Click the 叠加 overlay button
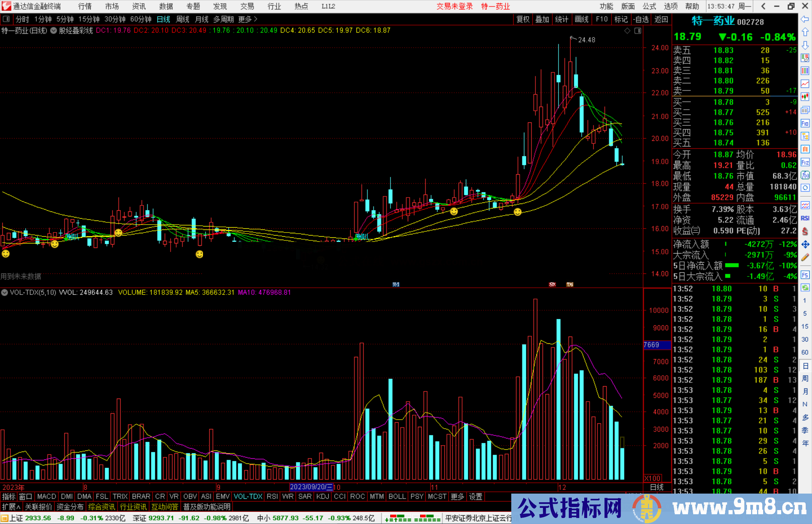This screenshot has height=524, width=812. click(x=542, y=19)
